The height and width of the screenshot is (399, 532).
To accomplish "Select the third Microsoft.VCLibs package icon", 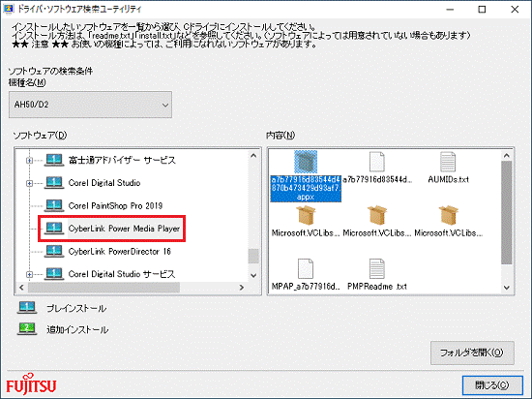I will coord(448,216).
